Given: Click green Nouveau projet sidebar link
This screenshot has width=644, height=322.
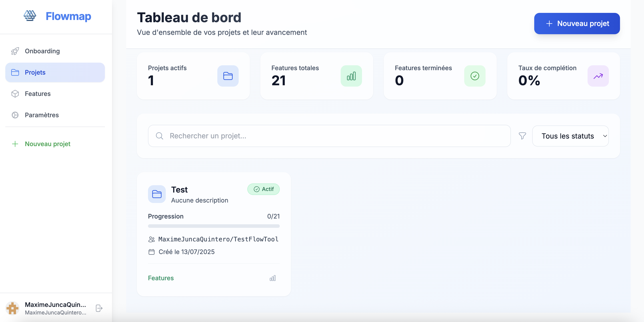Looking at the screenshot, I should coord(48,144).
